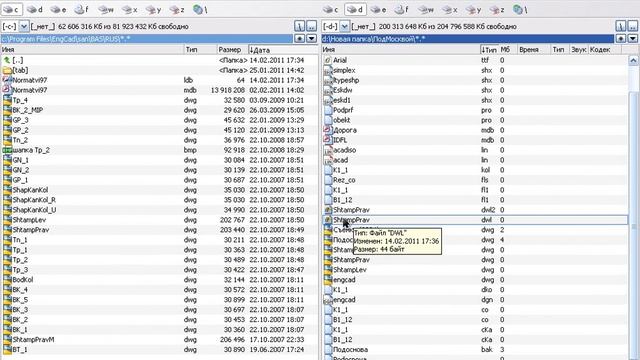Viewport: 640px width, 360px height.
Task: Sort left panel by Дата column
Action: tap(282, 50)
